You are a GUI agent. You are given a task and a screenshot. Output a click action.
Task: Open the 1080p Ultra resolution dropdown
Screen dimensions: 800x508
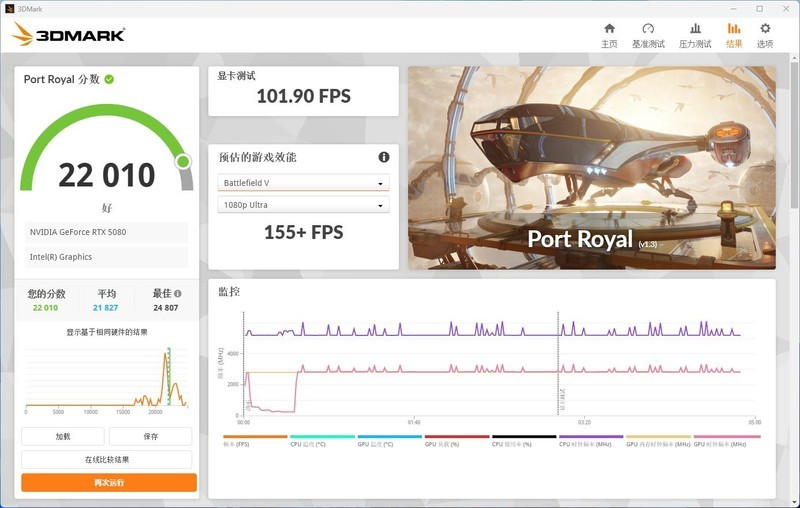point(303,205)
